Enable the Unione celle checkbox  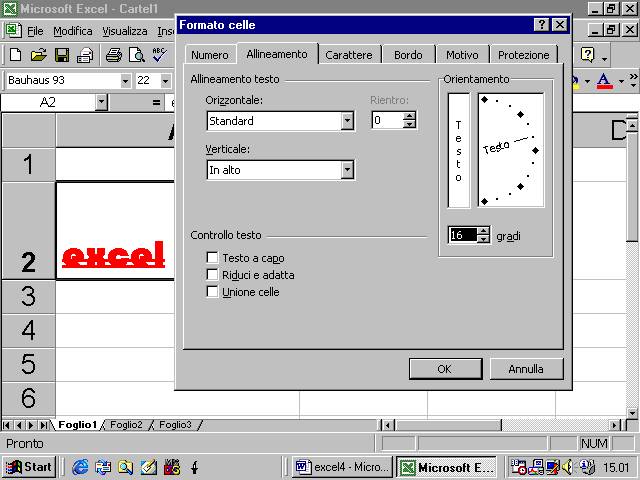pyautogui.click(x=212, y=291)
